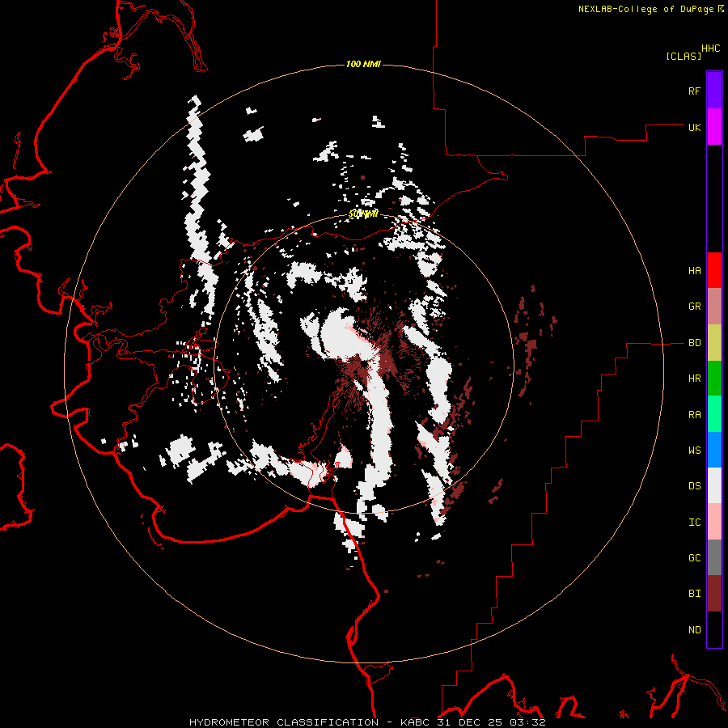
Task: Click the GR dusty pink legend swatch
Action: coord(714,307)
